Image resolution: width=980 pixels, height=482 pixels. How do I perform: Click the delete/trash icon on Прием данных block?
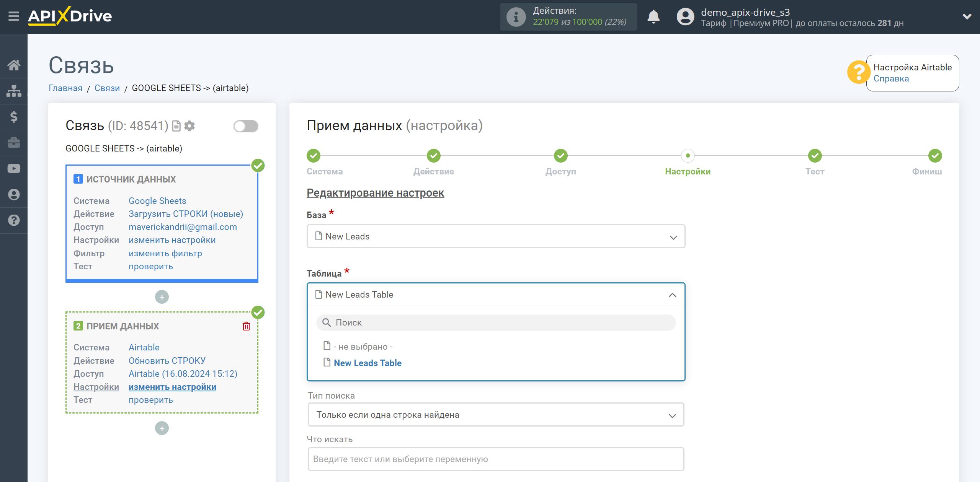[248, 326]
